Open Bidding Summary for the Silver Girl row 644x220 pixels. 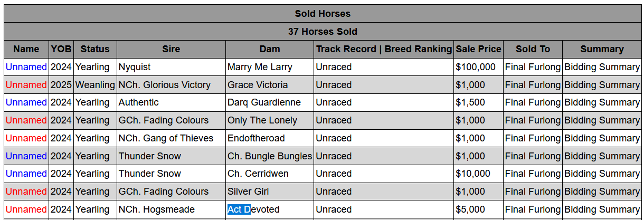tap(602, 192)
